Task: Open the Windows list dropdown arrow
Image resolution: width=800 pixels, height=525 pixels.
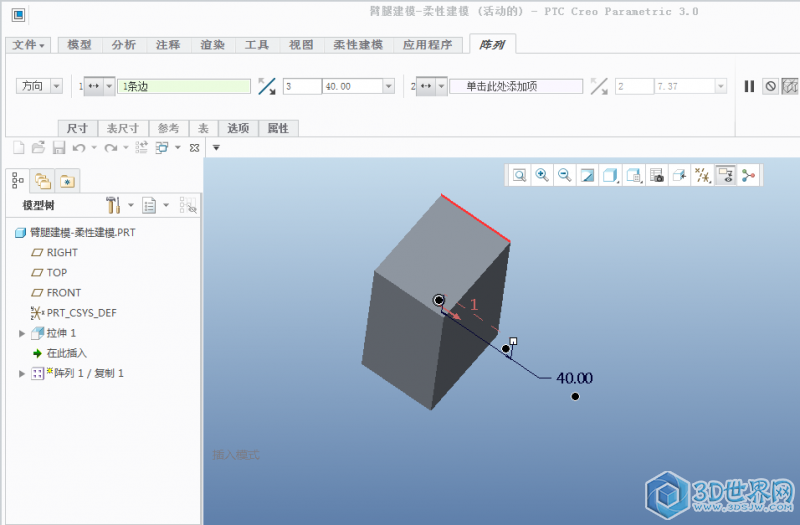Action: 178,148
